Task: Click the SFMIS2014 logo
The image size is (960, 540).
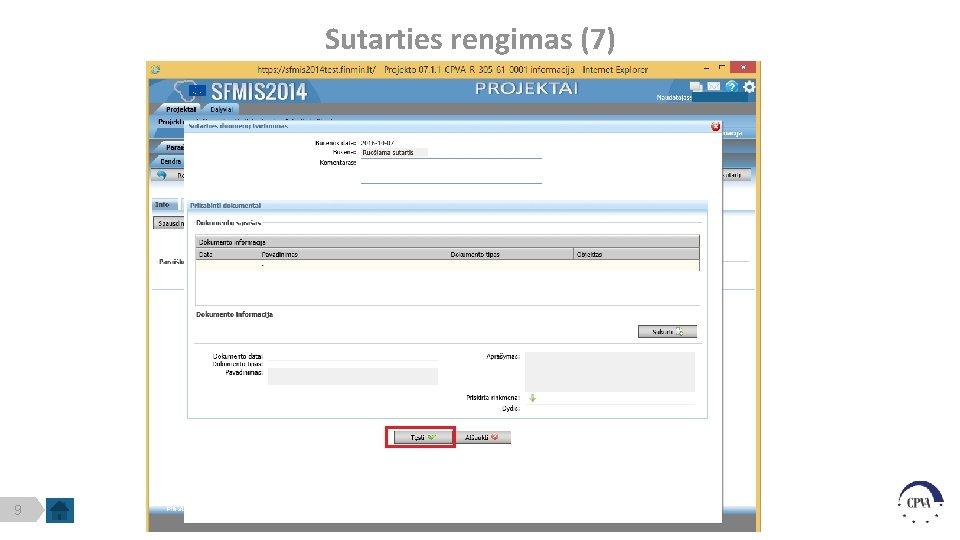Action: click(241, 92)
